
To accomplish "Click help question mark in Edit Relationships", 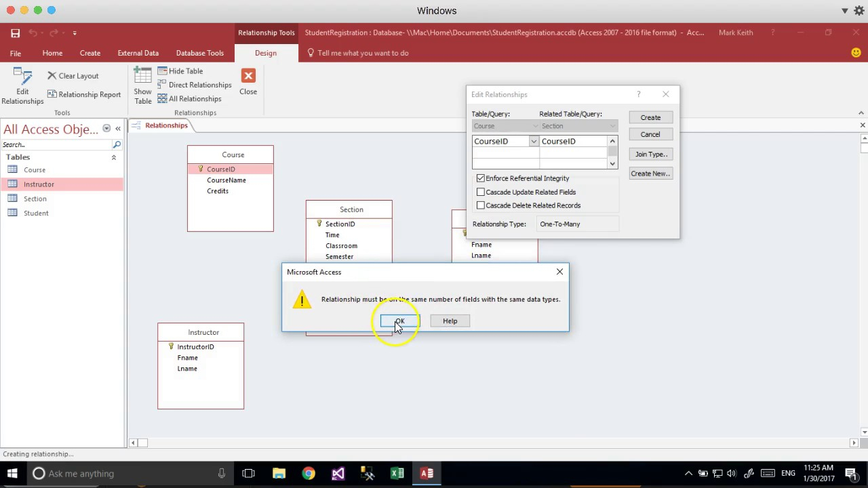I will pos(638,94).
